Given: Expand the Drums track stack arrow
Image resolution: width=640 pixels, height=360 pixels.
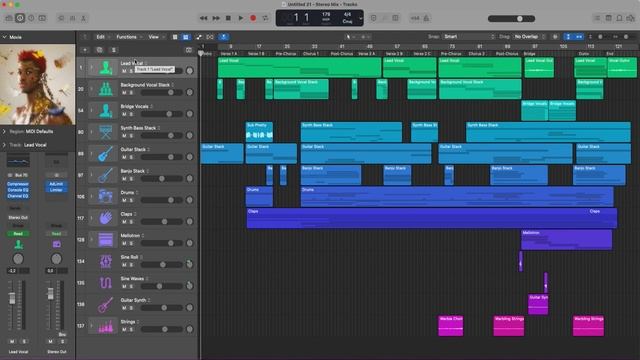Looking at the screenshot, I should [91, 196].
